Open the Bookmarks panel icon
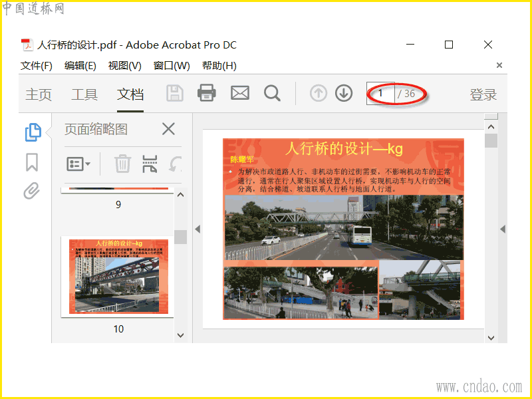 pyautogui.click(x=32, y=162)
